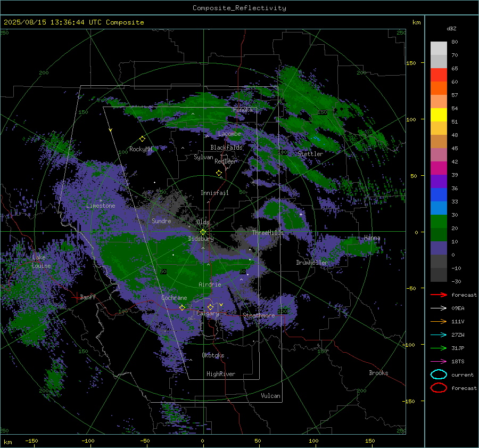
Task: Pick the magenta 18TS arrow symbol
Action: click(439, 361)
